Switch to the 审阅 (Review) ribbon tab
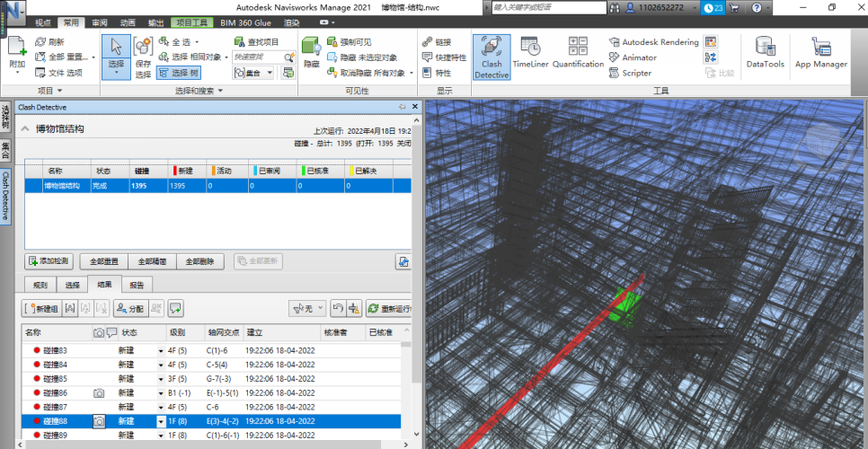The width and height of the screenshot is (868, 449). pyautogui.click(x=100, y=22)
